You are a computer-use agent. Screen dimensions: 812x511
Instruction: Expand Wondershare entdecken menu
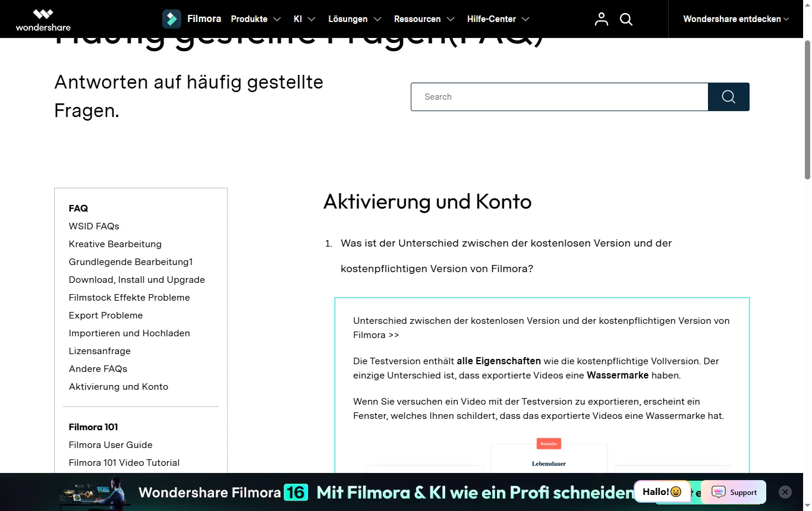(736, 19)
